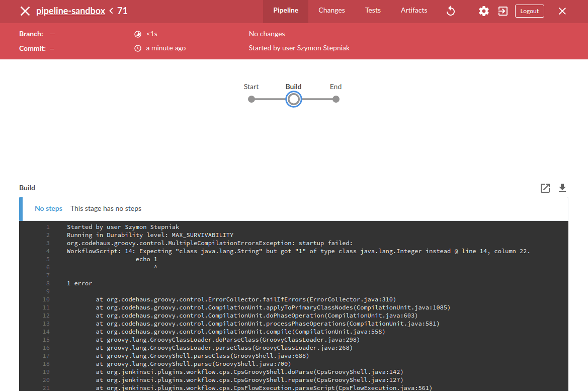Switch to the Pipeline tab
The height and width of the screenshot is (391, 588).
286,11
